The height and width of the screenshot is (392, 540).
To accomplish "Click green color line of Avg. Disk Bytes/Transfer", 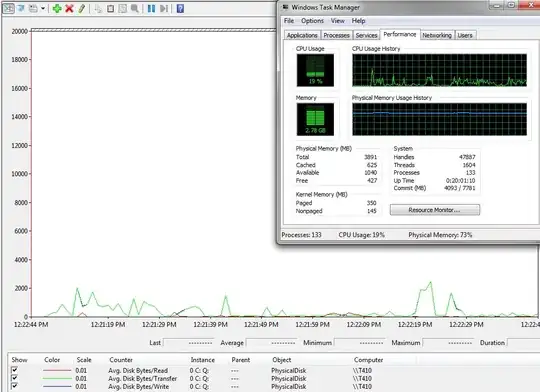I will click(x=57, y=378).
